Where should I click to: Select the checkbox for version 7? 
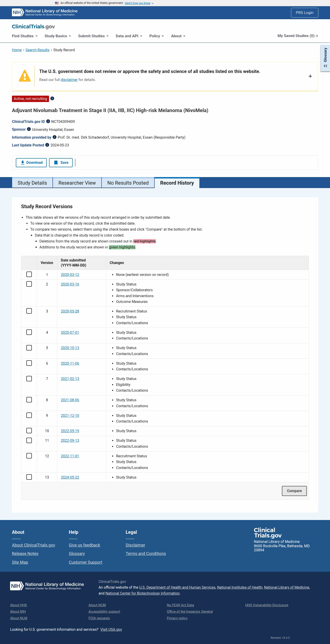tap(29, 378)
